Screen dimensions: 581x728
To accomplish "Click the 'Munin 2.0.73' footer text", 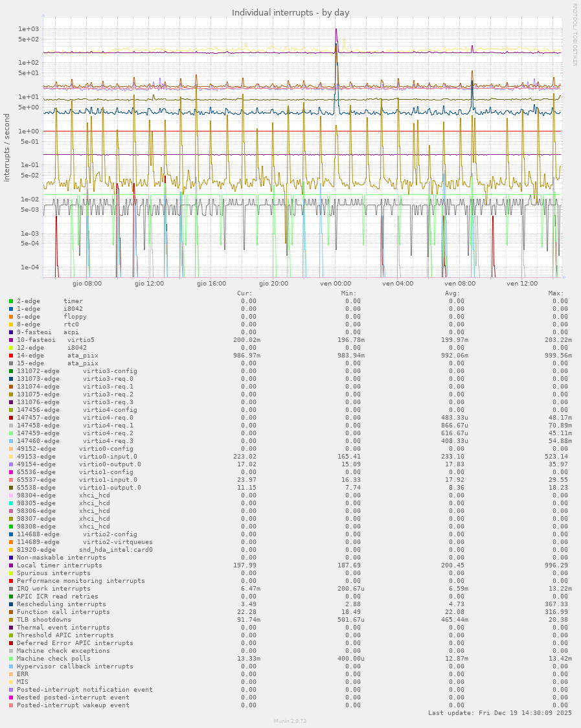I will tap(290, 721).
